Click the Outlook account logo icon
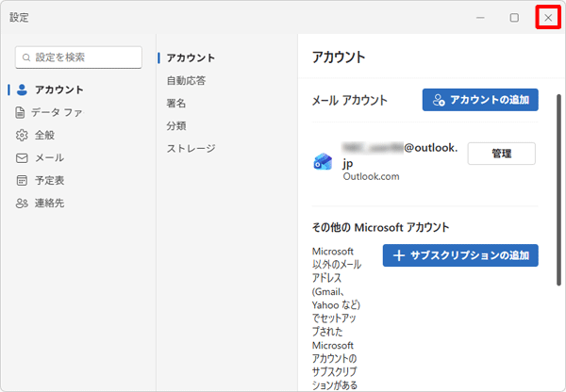 point(323,161)
